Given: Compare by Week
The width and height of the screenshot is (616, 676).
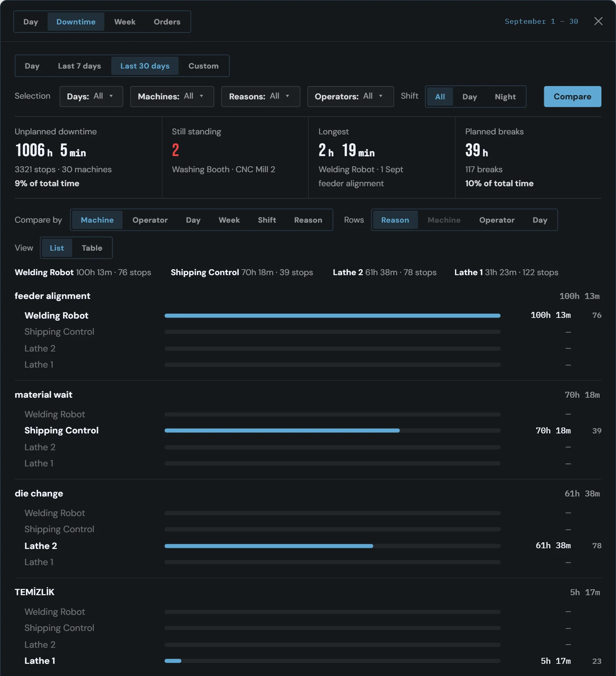Looking at the screenshot, I should coord(229,220).
